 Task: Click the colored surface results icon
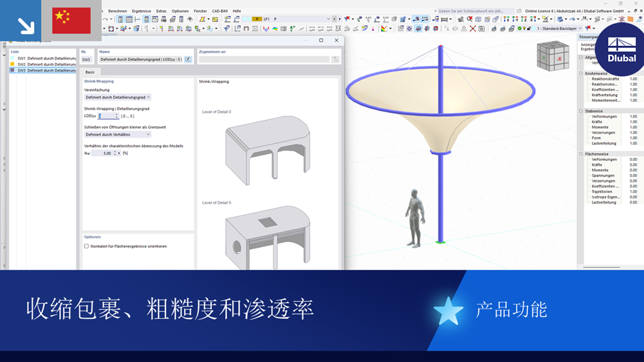coord(275,29)
